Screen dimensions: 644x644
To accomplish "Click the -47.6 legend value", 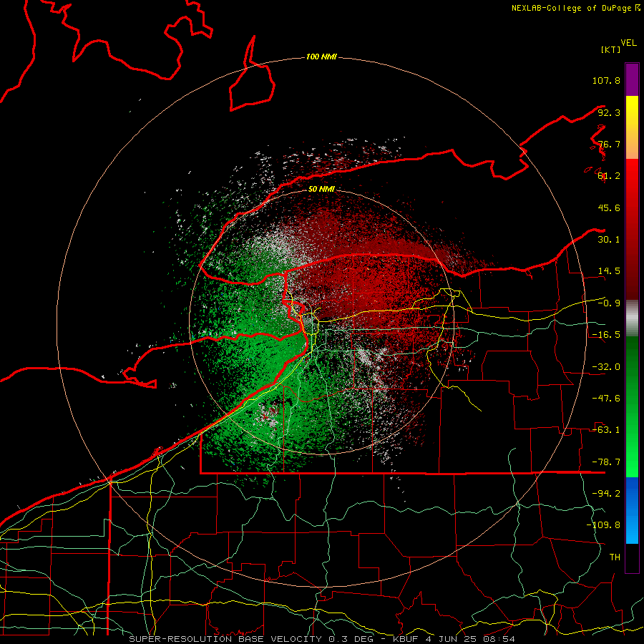I will click(x=606, y=399).
